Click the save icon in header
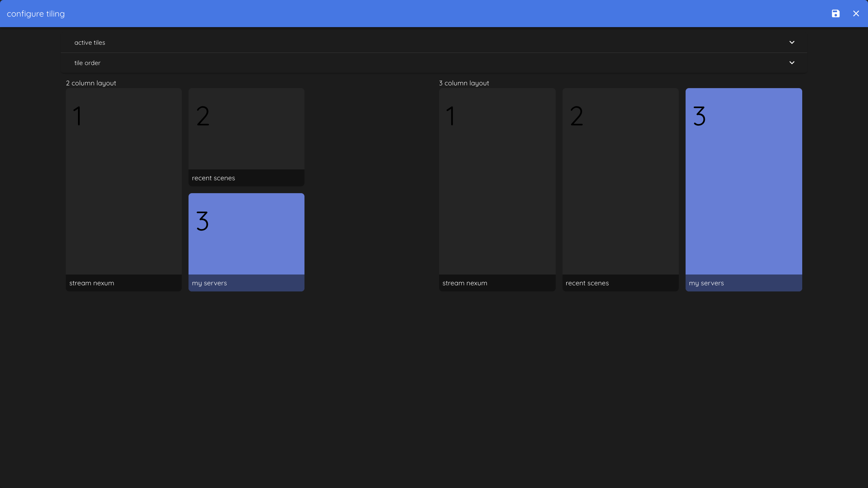 click(835, 14)
